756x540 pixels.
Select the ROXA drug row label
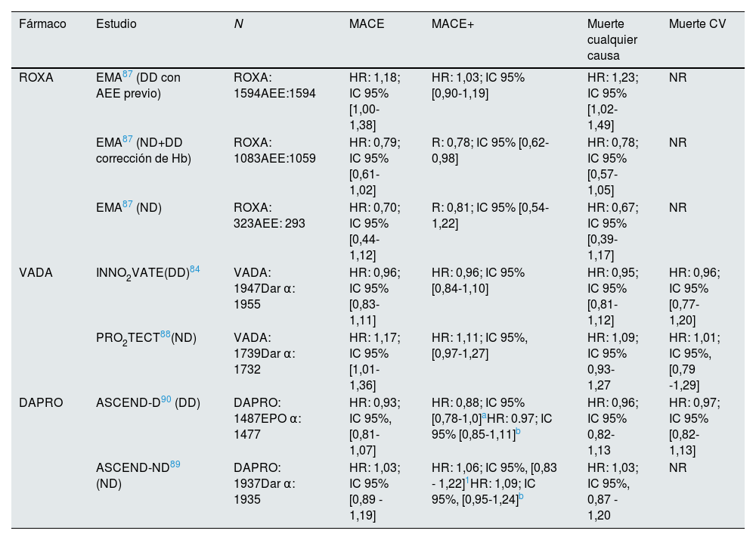36,78
